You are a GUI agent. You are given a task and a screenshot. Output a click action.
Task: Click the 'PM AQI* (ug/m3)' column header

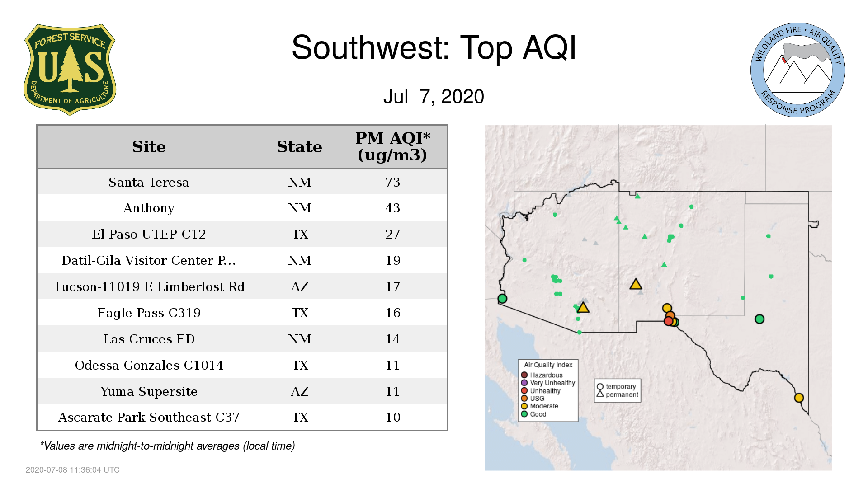(392, 146)
